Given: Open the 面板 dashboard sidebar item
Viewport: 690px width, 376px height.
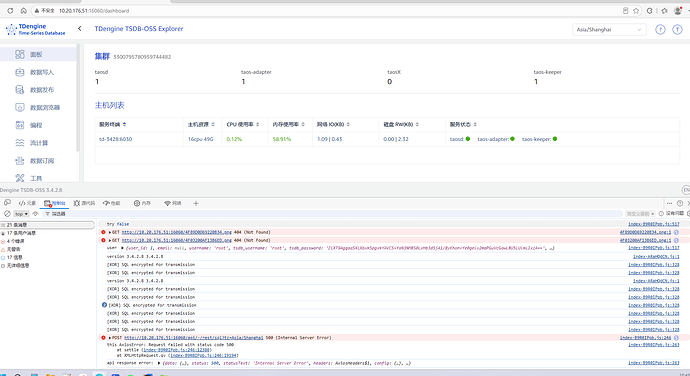Looking at the screenshot, I should click(39, 54).
